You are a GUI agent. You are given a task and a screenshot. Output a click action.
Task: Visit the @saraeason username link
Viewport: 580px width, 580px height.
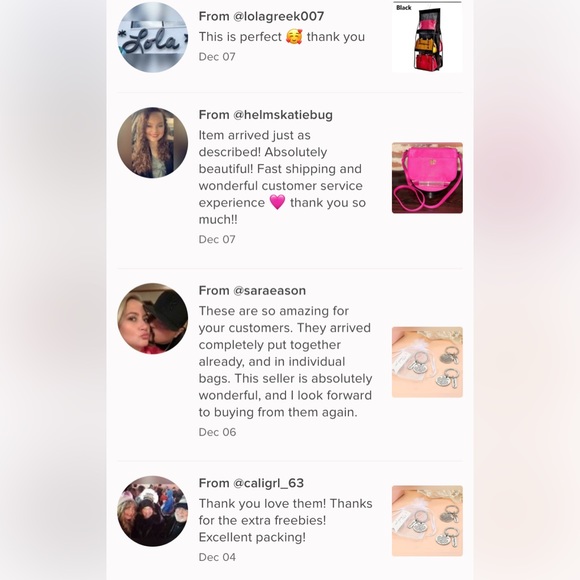(x=269, y=291)
